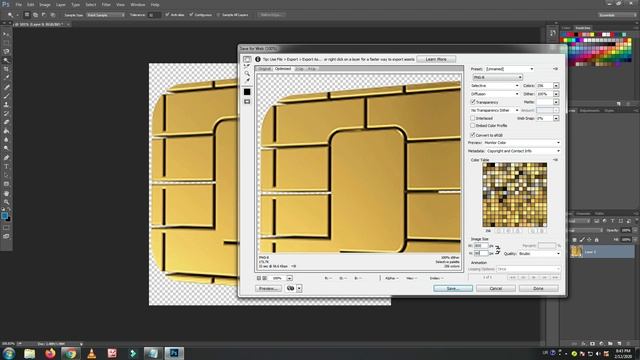
Task: Click the Add to Selection mode icon
Action: click(x=36, y=15)
